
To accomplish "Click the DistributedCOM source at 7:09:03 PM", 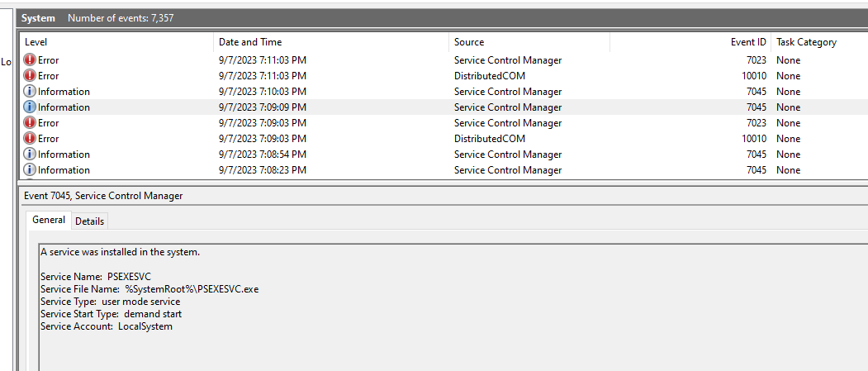I will 489,139.
